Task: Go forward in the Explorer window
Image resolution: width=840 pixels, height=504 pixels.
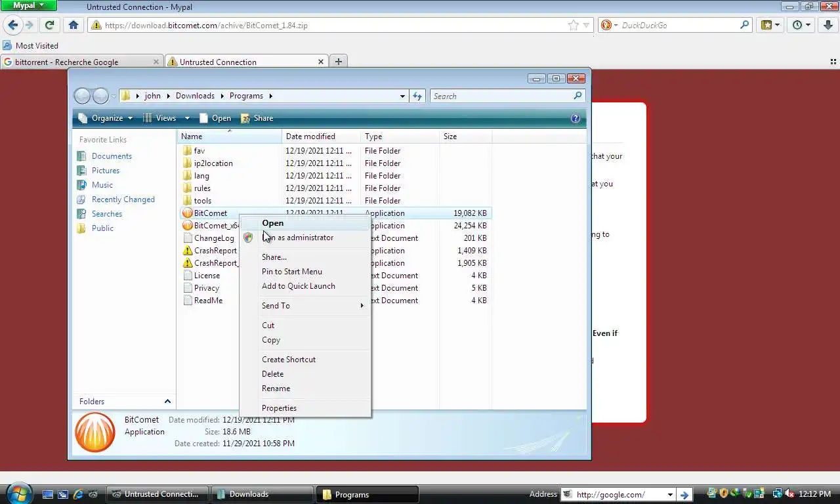Action: coord(100,96)
